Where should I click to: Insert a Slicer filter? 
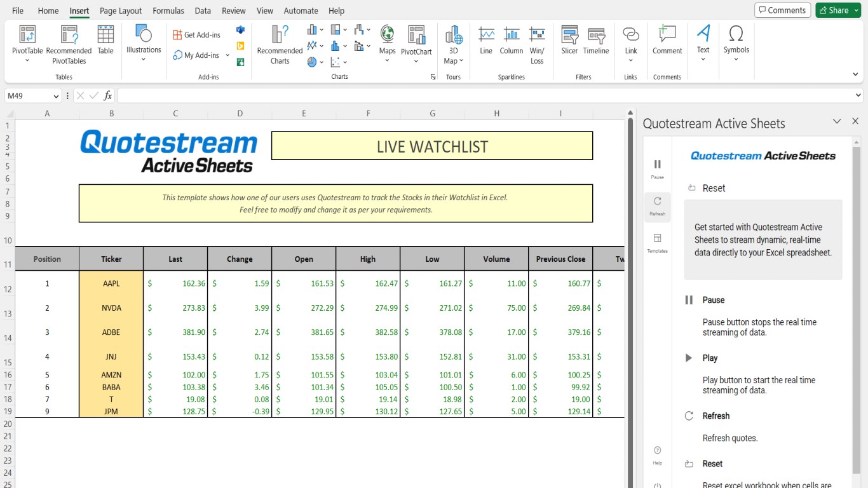[569, 41]
